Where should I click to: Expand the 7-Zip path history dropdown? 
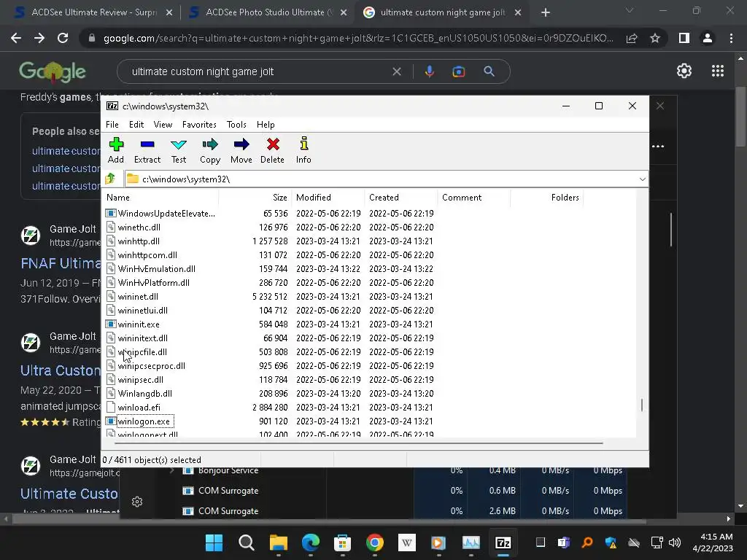(x=642, y=179)
